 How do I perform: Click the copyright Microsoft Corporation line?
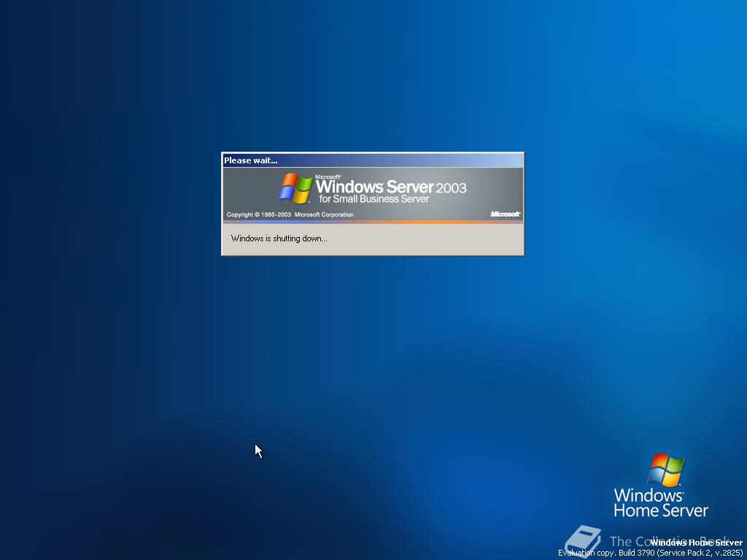pyautogui.click(x=290, y=215)
